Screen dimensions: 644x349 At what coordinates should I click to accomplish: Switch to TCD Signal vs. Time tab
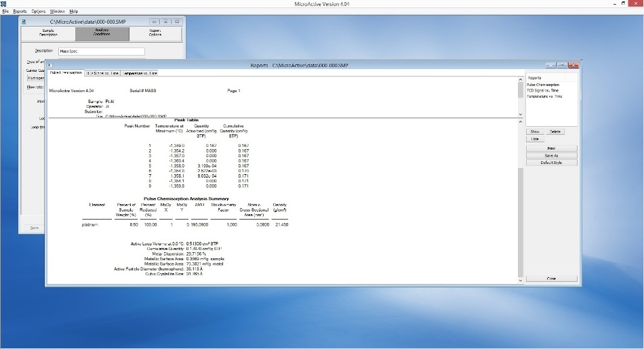(102, 73)
